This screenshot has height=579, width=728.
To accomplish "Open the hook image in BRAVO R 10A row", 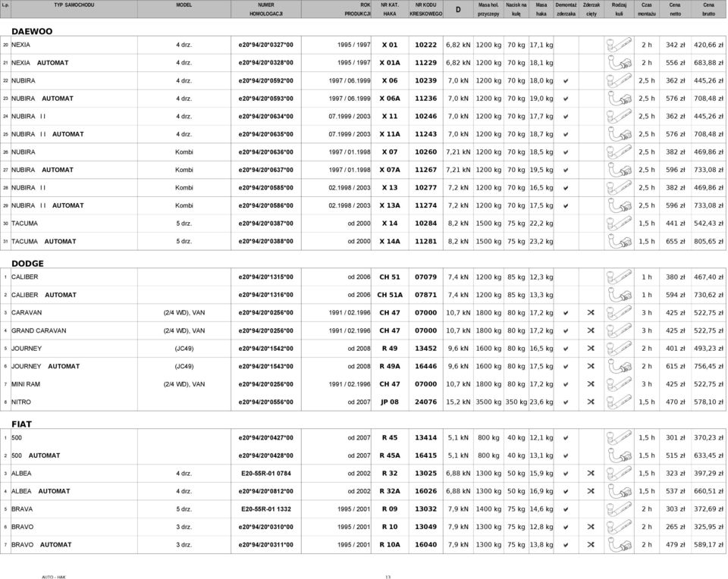I will tap(619, 545).
